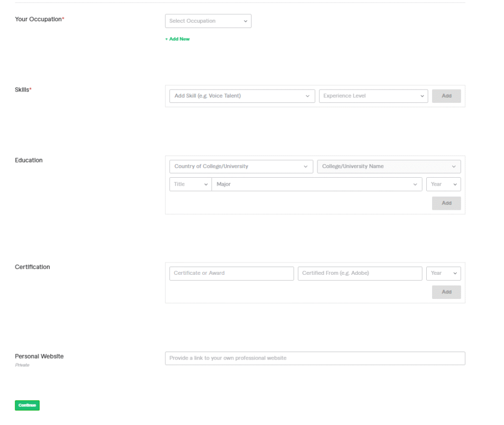Click the Add button in Skills section
504x425 pixels.
pos(446,96)
